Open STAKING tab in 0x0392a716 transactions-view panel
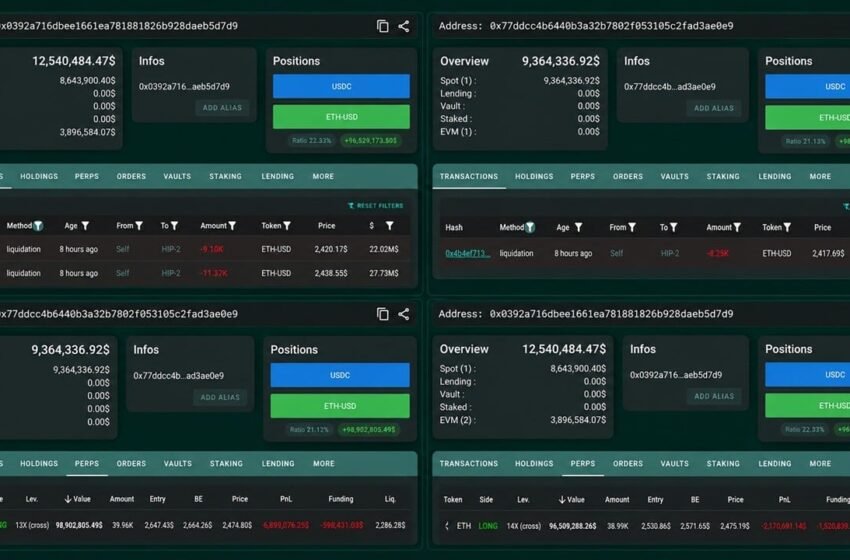Viewport: 850px width, 560px height. tap(226, 176)
